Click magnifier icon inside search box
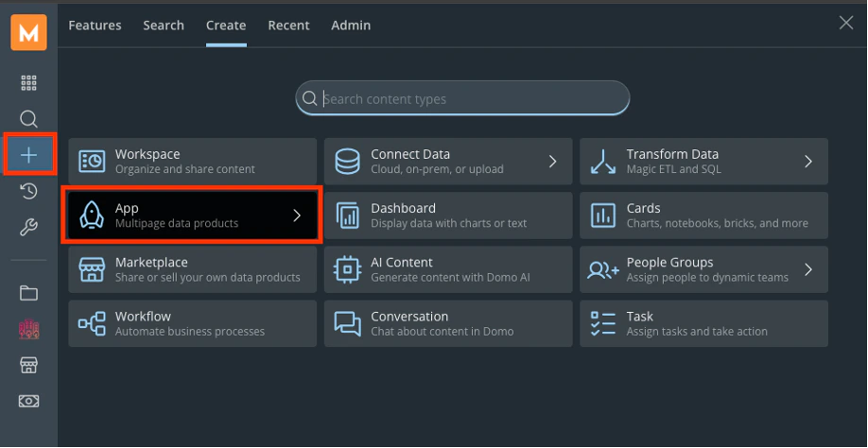This screenshot has width=868, height=448. click(x=309, y=99)
